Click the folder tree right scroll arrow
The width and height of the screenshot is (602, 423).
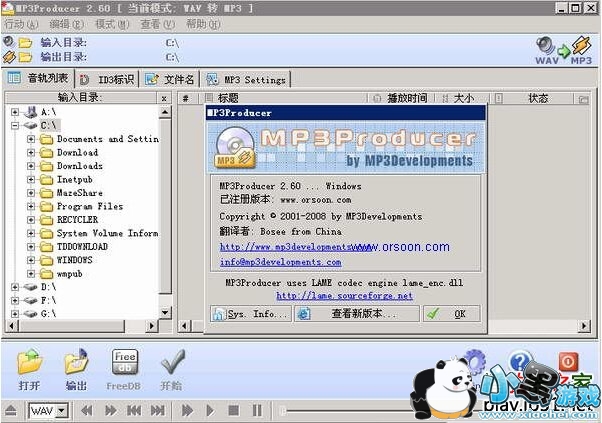tap(151, 326)
